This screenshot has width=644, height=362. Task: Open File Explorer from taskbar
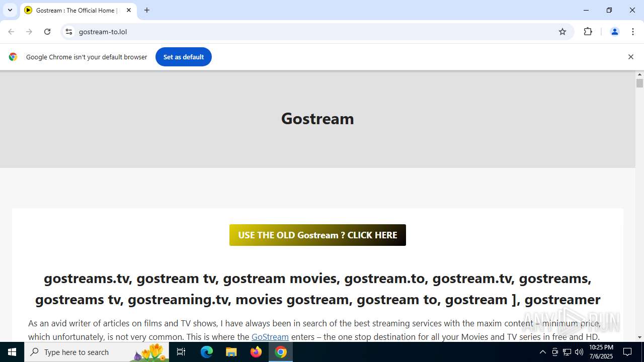231,352
